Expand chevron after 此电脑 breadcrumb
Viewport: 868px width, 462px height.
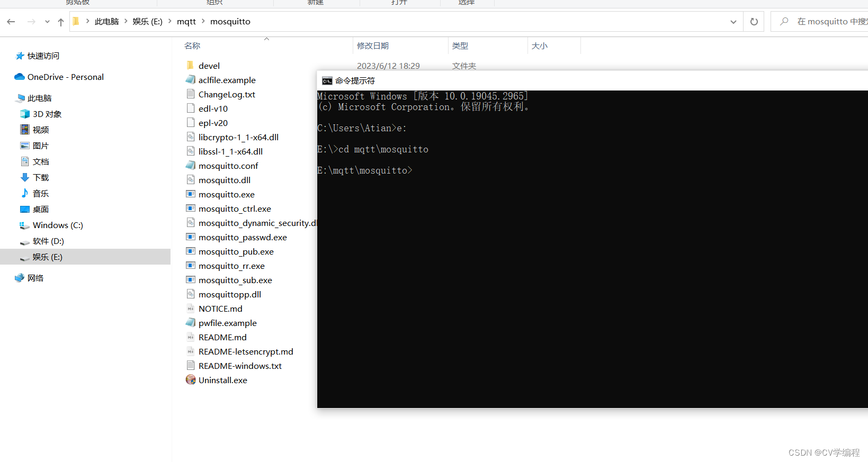(126, 22)
